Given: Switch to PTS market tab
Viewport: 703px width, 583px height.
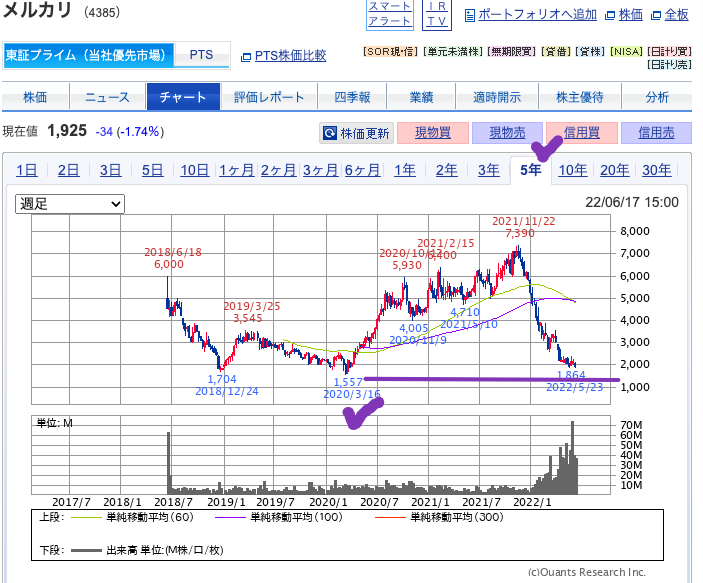Looking at the screenshot, I should click(x=201, y=55).
